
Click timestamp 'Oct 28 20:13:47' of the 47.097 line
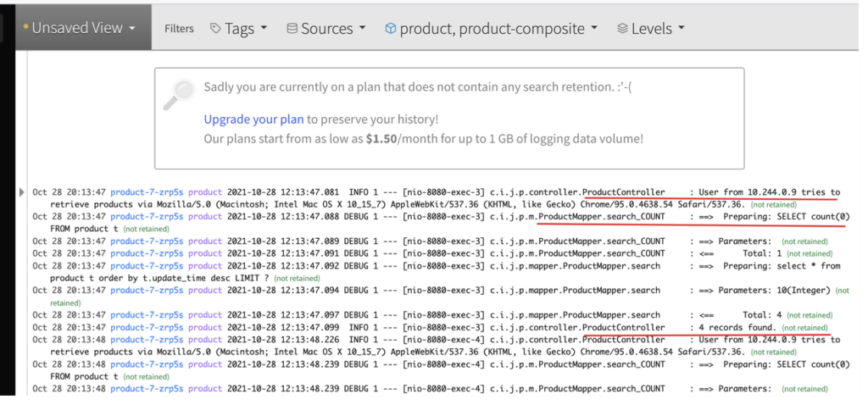tap(69, 315)
